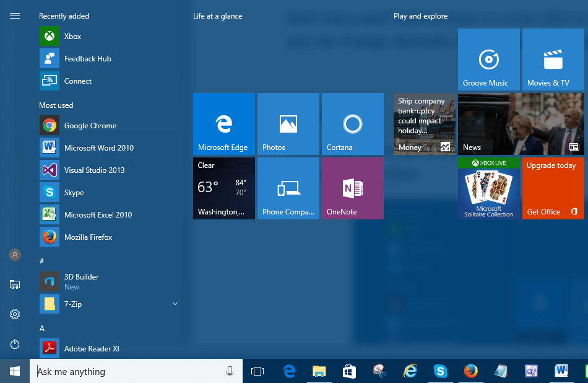Screen dimensions: 588x383
Task: Open the Photos tile
Action: 288,124
